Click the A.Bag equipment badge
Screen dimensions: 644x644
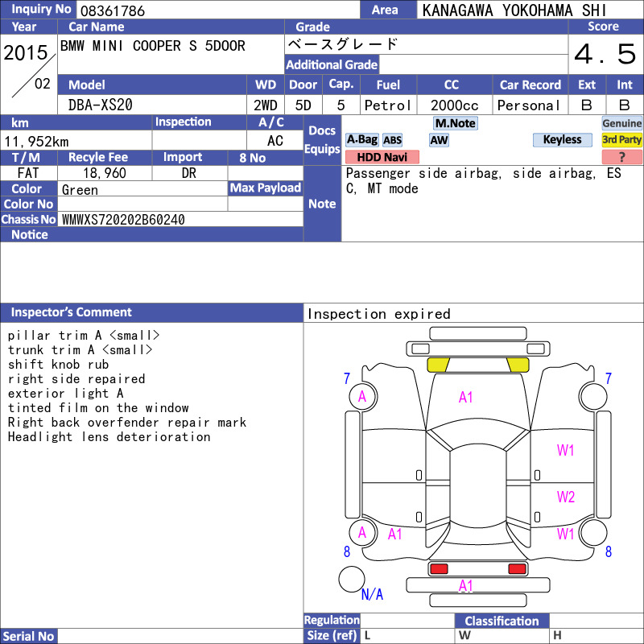point(361,139)
